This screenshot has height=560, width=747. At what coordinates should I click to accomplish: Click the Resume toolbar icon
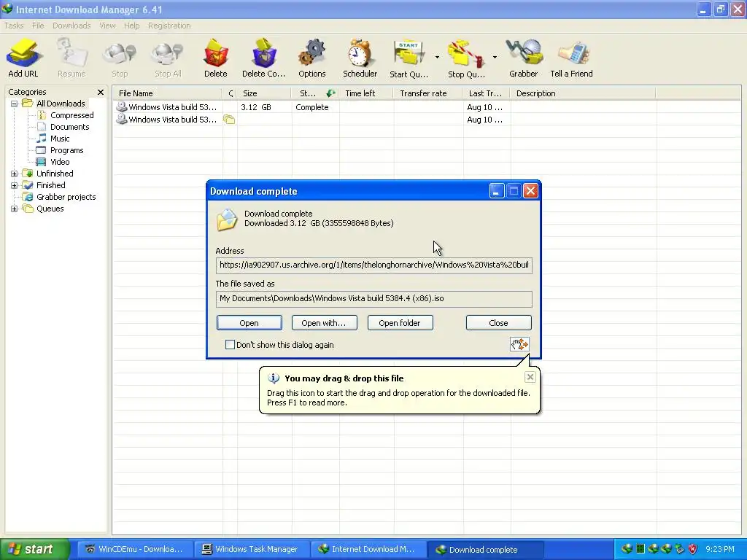[71, 58]
